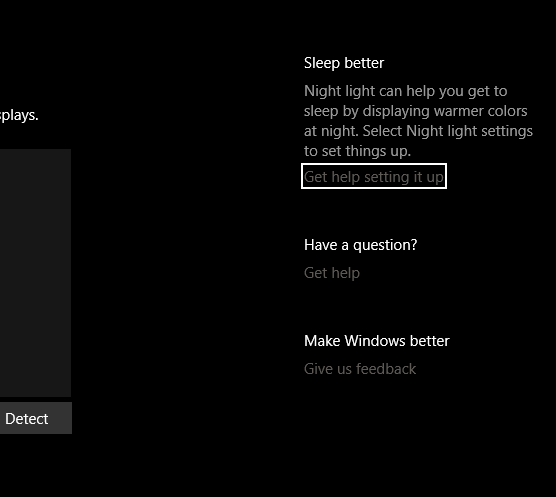Click the Night light description paragraph
Viewport: 556px width, 497px height.
click(x=418, y=121)
